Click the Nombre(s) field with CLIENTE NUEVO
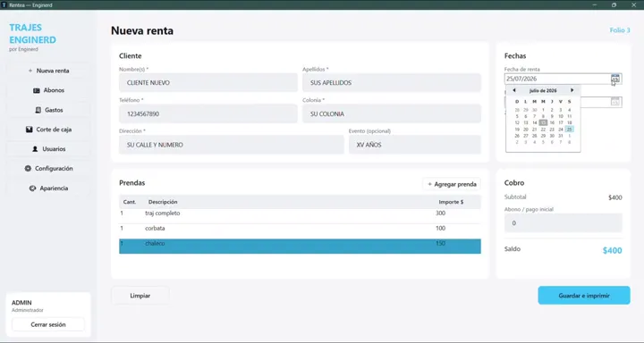This screenshot has width=644, height=343. (208, 83)
